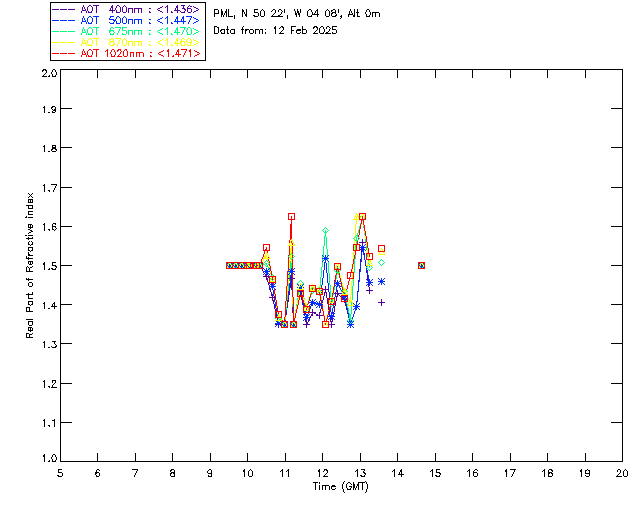640x512 pixels.
Task: Click the 2.0 y-axis tick label
Action: click(x=49, y=73)
